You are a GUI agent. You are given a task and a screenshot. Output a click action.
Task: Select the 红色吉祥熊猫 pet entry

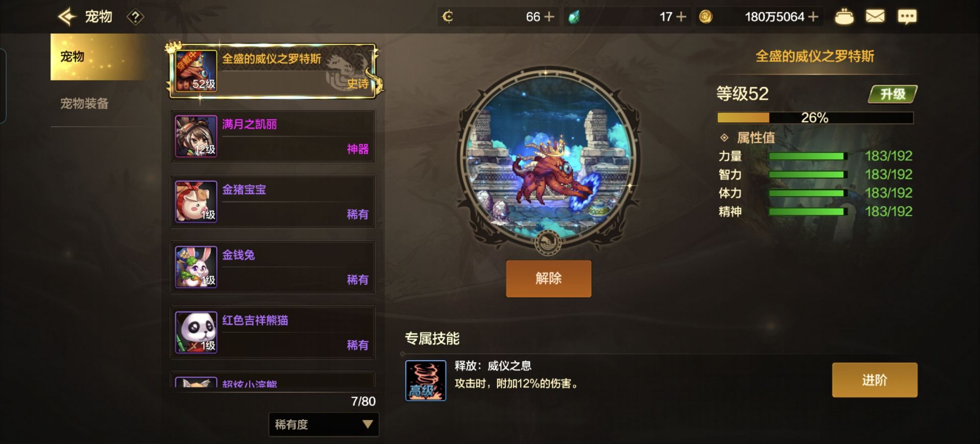273,333
